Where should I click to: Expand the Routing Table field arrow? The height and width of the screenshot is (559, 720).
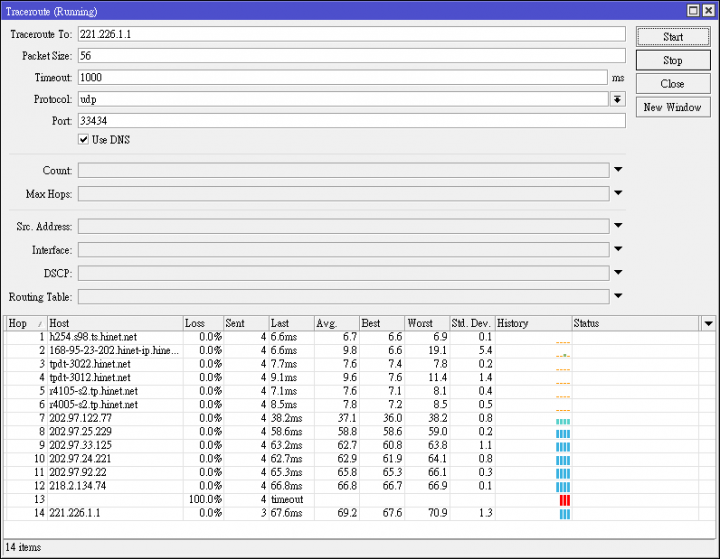[x=618, y=296]
